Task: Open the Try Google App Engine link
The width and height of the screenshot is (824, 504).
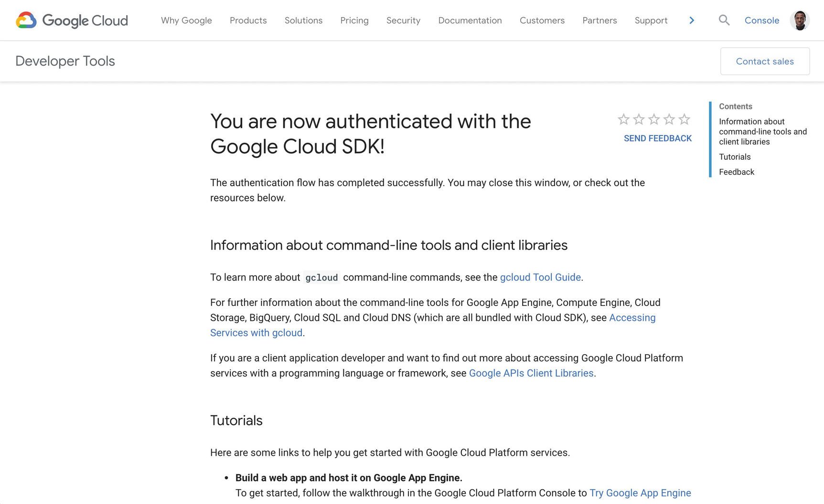Action: pos(640,493)
